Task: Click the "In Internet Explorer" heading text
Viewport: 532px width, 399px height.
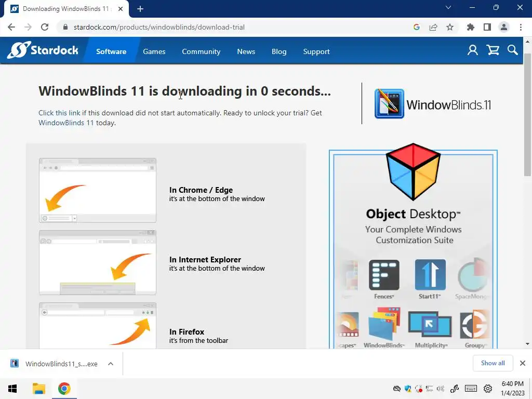Action: [205, 260]
